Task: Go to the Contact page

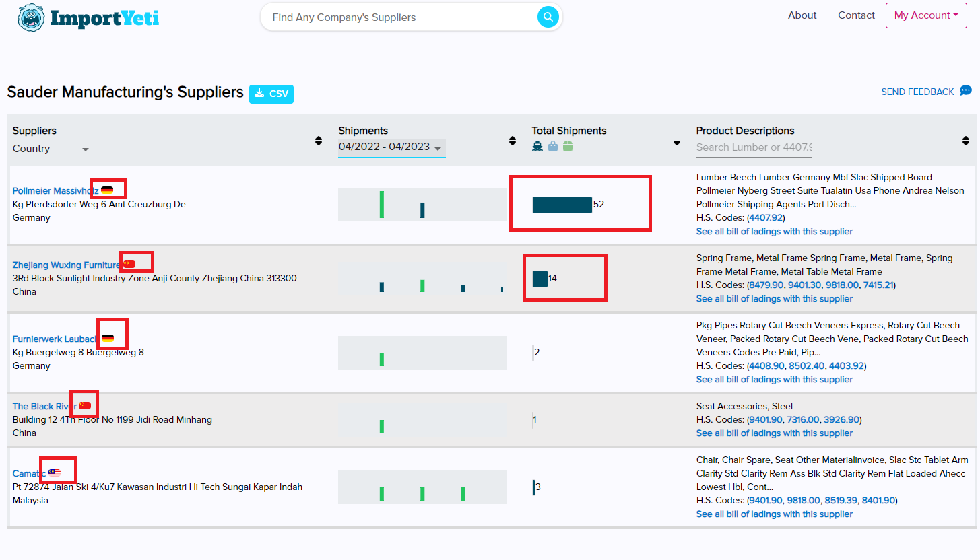Action: pos(856,15)
